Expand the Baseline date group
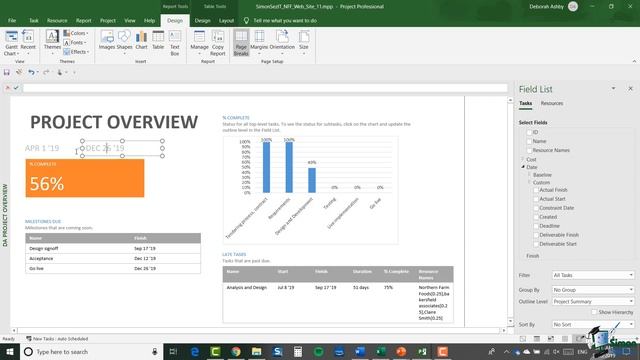Viewport: 640px width, 360px height. [x=530, y=175]
